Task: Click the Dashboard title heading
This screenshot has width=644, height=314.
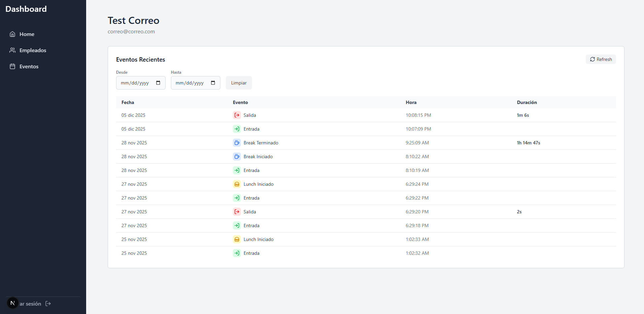Action: [26, 9]
